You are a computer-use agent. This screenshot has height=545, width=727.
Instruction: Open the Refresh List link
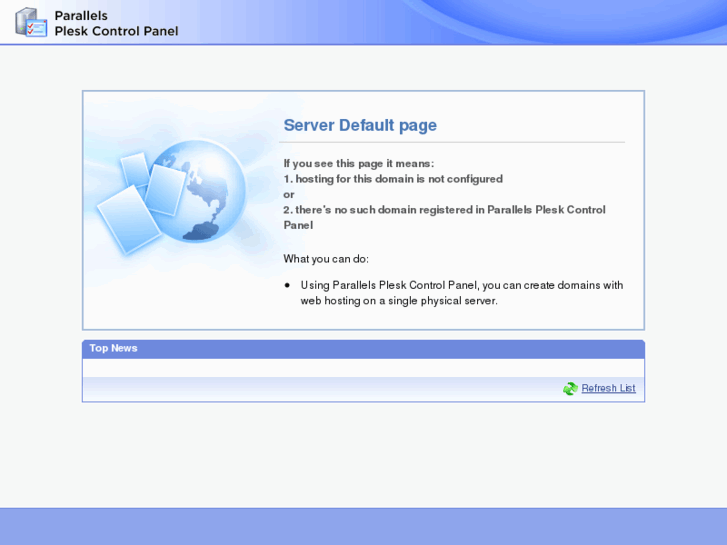608,388
